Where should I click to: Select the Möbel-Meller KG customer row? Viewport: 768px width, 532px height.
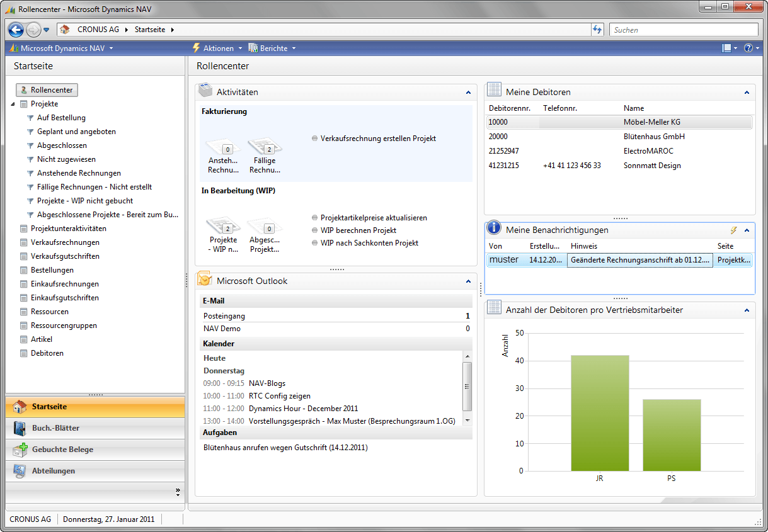pos(620,122)
